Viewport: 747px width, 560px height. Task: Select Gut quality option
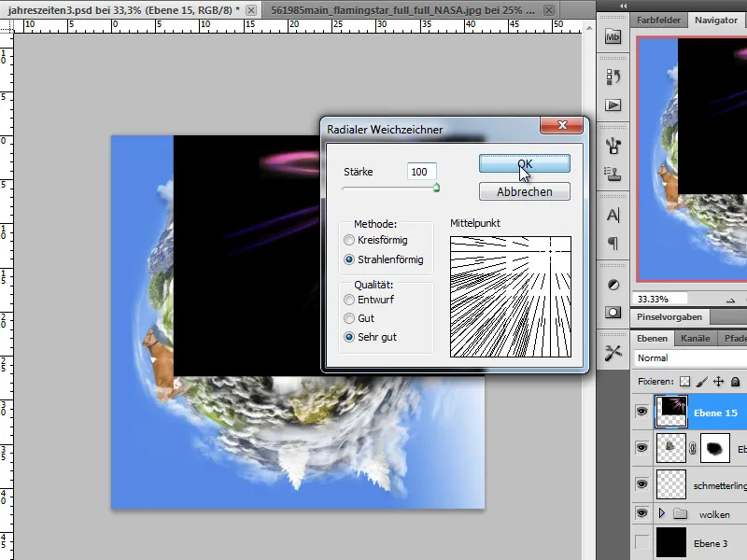[x=349, y=318]
